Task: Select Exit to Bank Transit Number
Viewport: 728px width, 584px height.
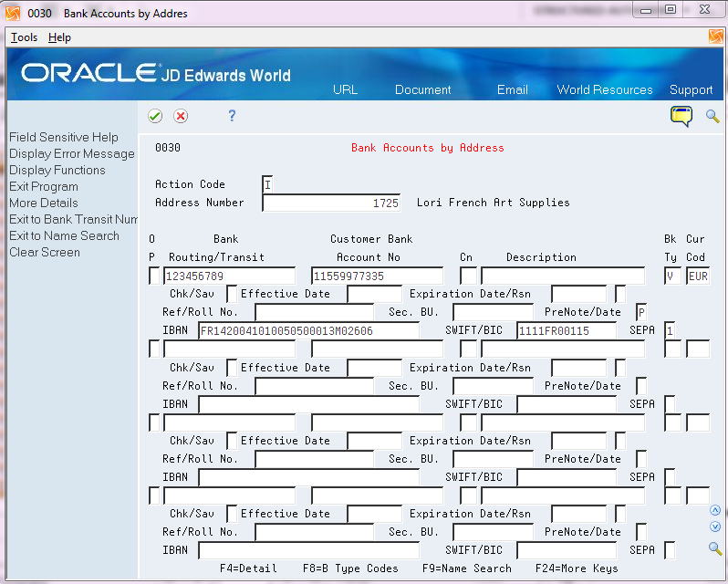Action: pos(73,219)
